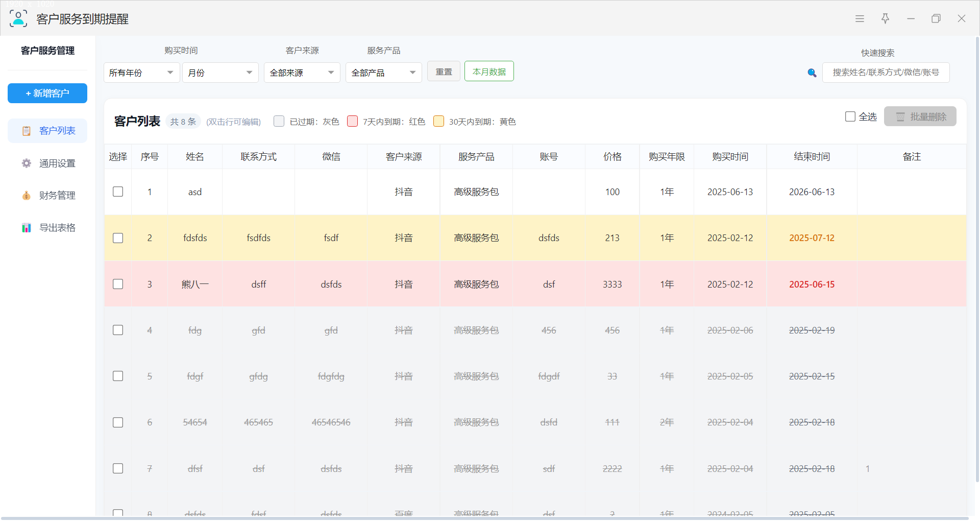Open the 全部产品 product dropdown
This screenshot has height=521, width=980.
click(x=384, y=73)
